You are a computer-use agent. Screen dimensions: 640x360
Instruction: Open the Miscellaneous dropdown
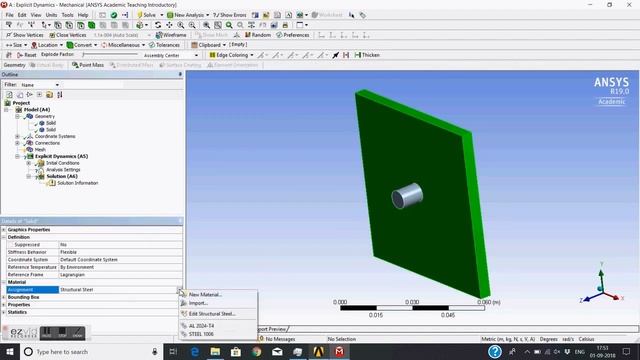pyautogui.click(x=123, y=45)
